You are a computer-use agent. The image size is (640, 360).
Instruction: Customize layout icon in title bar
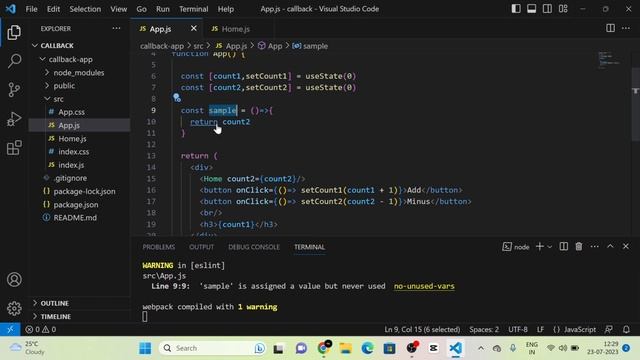pyautogui.click(x=563, y=9)
